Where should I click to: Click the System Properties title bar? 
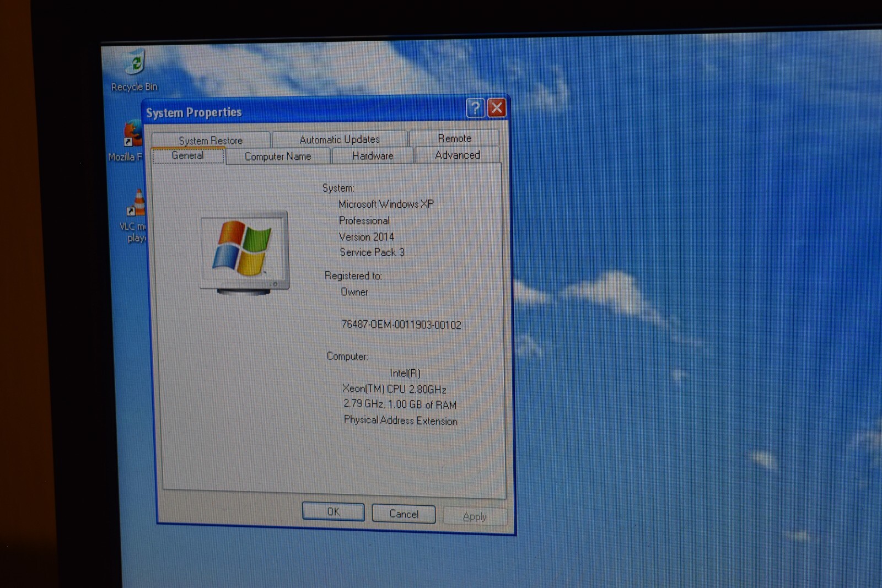pos(325,110)
